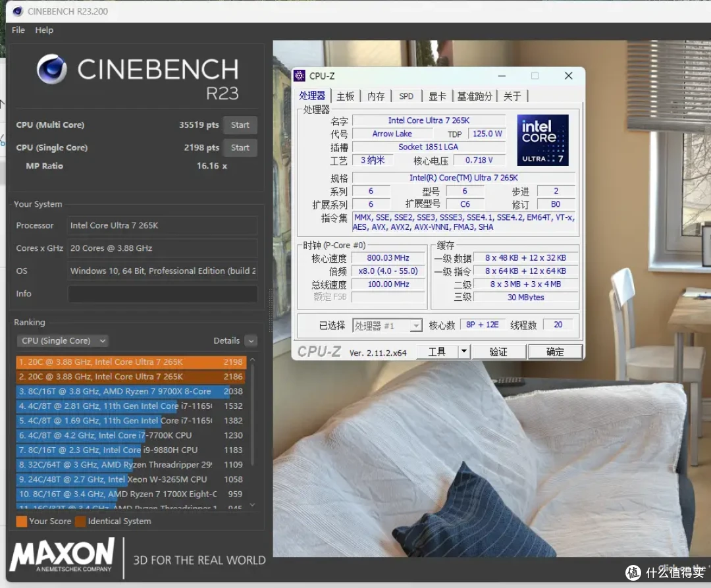Click the Socket 1851 LGA value

(429, 147)
